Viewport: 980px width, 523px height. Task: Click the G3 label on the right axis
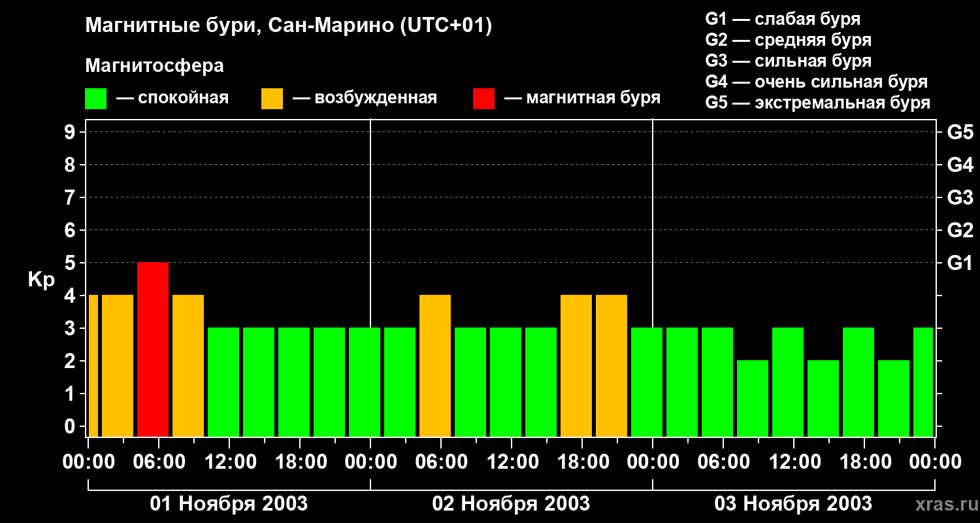(x=960, y=197)
